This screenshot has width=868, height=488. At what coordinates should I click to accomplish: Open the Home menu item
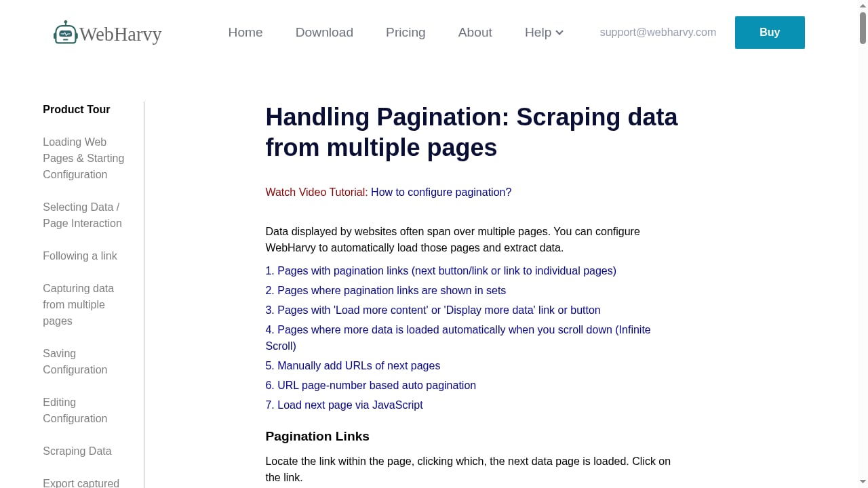pyautogui.click(x=245, y=33)
